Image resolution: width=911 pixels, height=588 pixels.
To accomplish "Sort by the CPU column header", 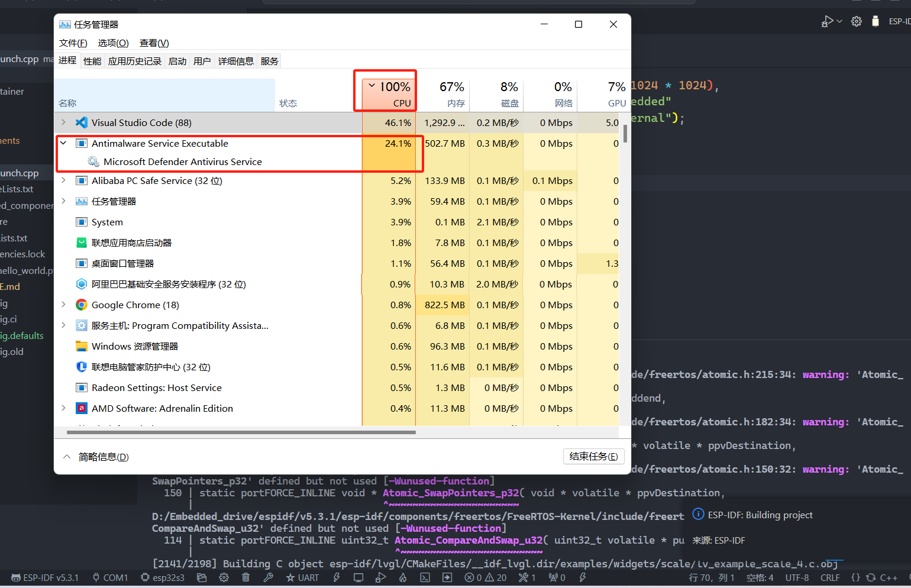I will tap(389, 94).
